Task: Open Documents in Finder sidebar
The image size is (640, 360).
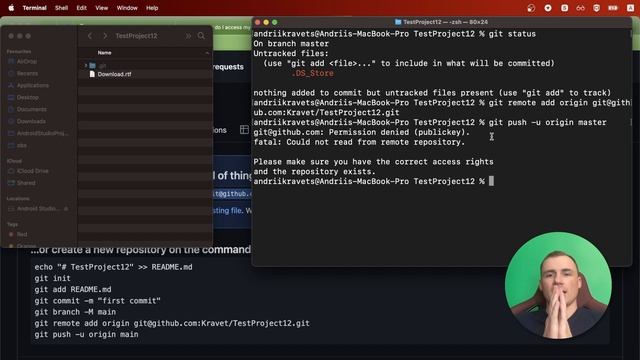Action: (x=31, y=109)
